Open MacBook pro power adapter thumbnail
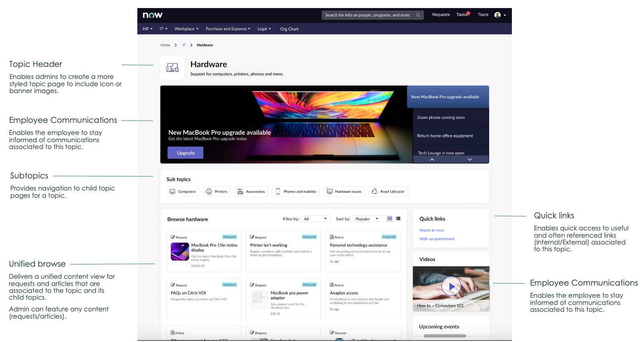The image size is (644, 342). coord(259,300)
